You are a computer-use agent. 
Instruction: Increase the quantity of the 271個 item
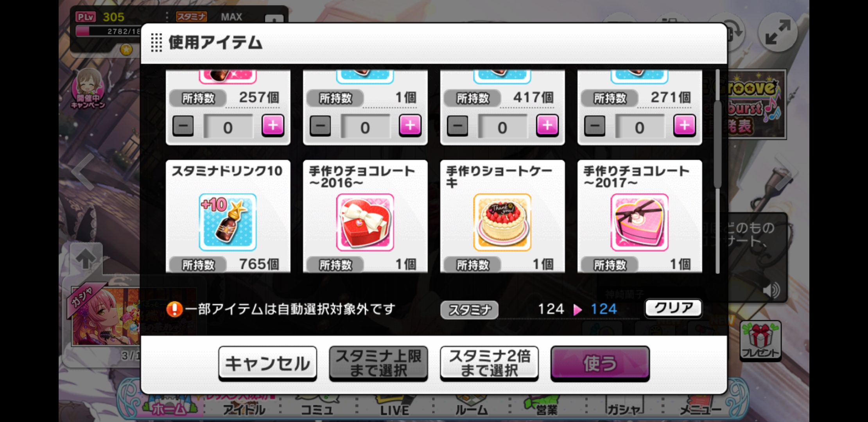[x=684, y=126]
